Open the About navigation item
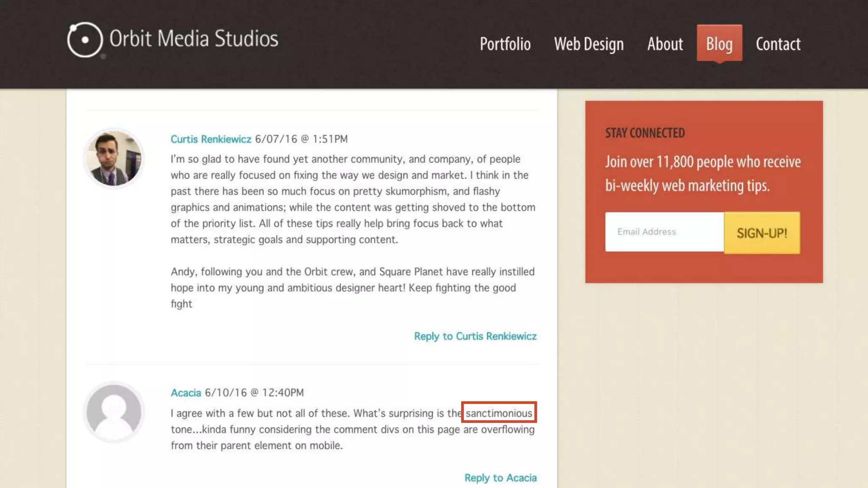The width and height of the screenshot is (868, 488). tap(665, 44)
